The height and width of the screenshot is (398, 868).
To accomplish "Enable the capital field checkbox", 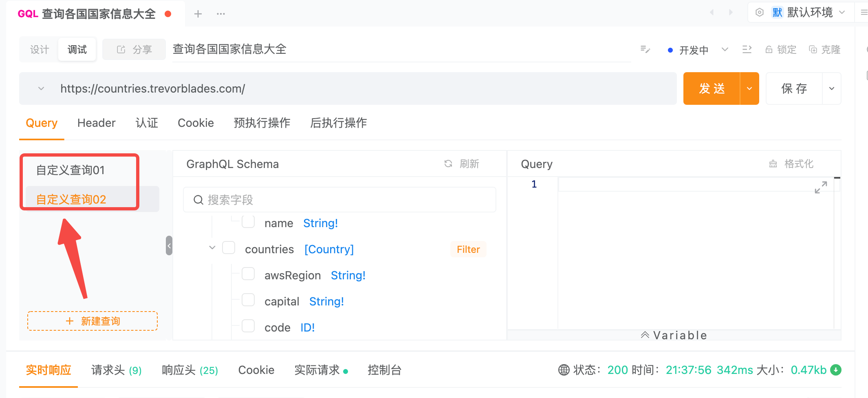I will coord(248,300).
